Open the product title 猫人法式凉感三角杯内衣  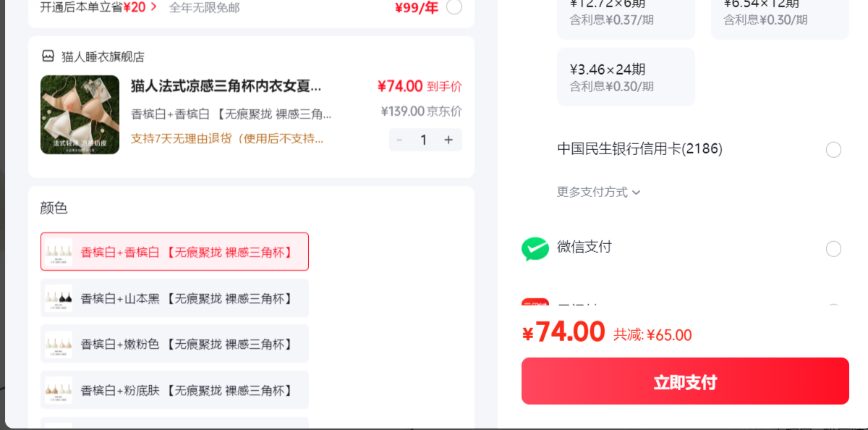[226, 86]
